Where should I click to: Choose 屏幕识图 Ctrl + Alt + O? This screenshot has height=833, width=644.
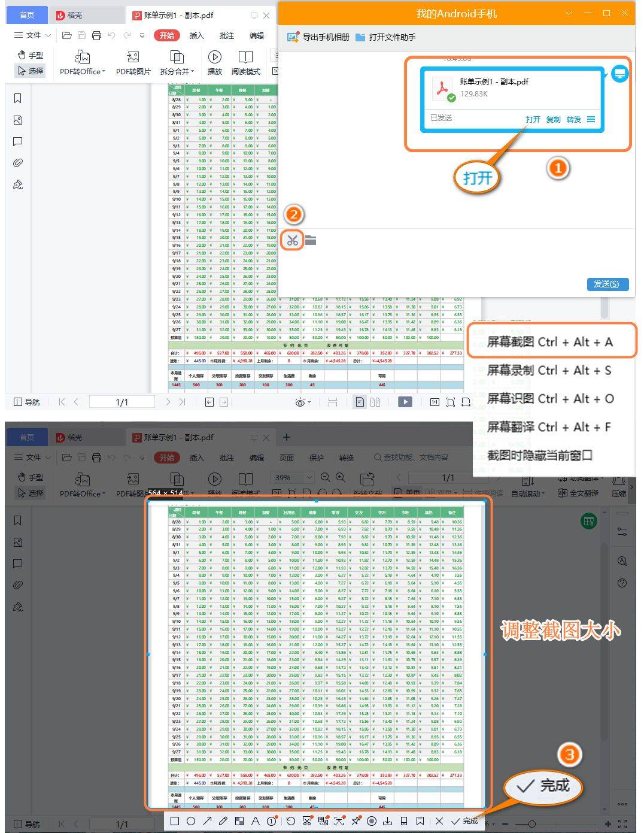click(x=550, y=398)
